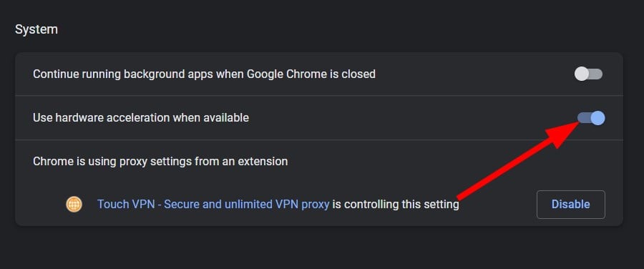Image resolution: width=644 pixels, height=269 pixels.
Task: Click the blue knob of hardware acceleration toggle
Action: [598, 118]
